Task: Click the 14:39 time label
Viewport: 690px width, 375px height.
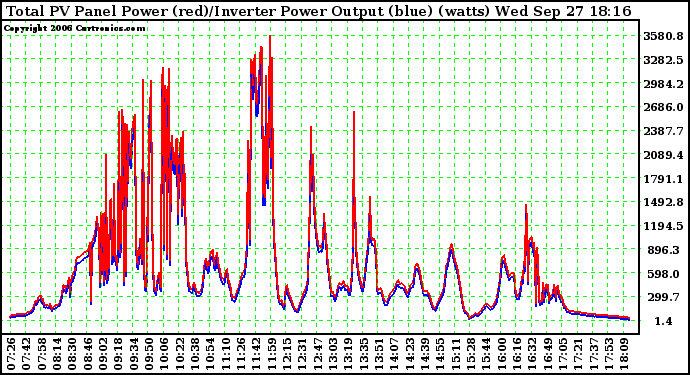Action: pos(425,354)
